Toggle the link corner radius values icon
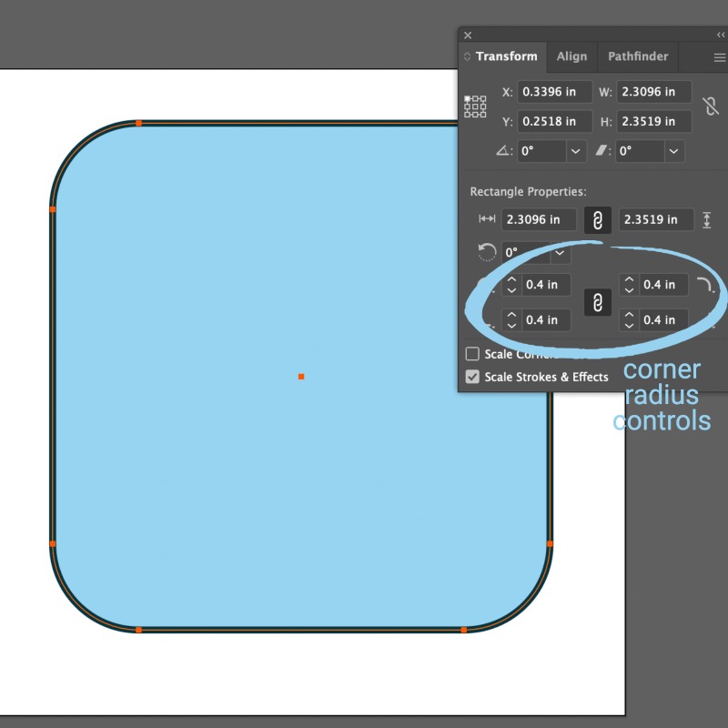 (x=598, y=302)
